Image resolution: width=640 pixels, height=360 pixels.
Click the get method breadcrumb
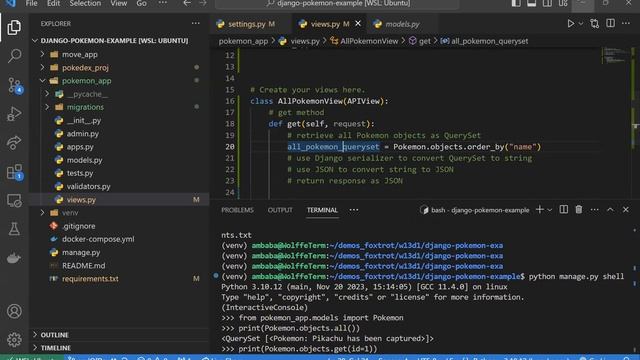pyautogui.click(x=424, y=41)
